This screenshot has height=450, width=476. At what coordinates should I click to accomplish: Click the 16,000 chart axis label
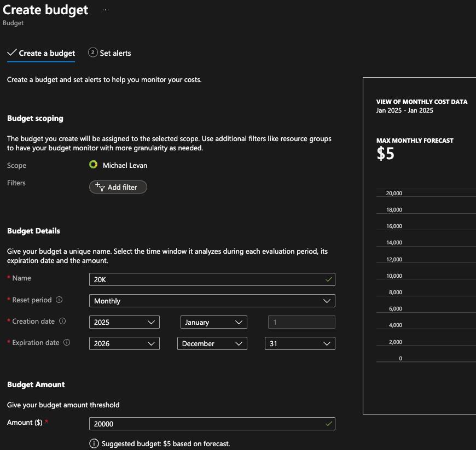click(394, 226)
